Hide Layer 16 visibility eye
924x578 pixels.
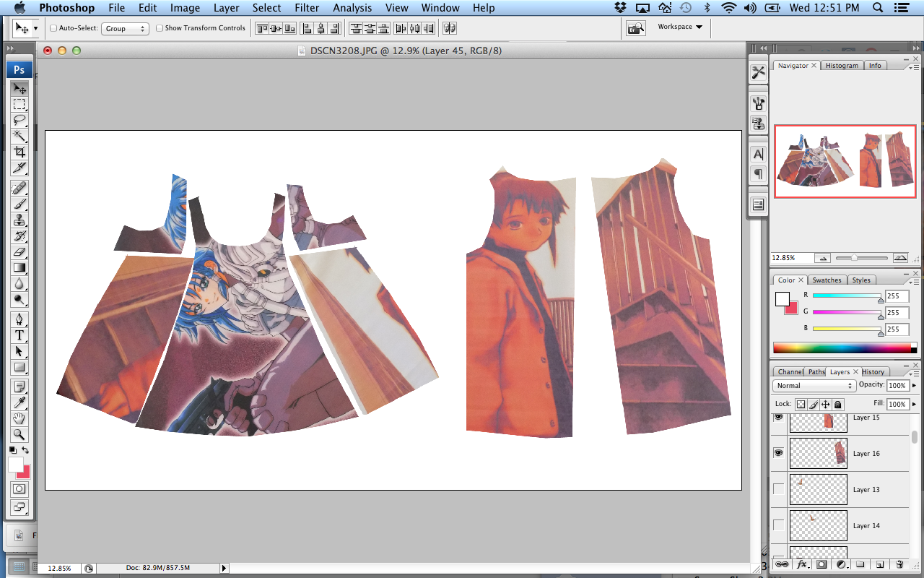tap(778, 453)
